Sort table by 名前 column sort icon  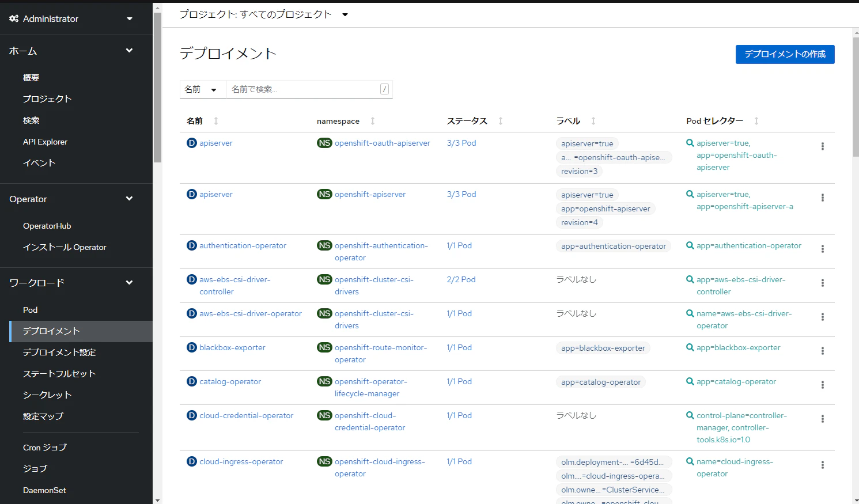pyautogui.click(x=216, y=121)
